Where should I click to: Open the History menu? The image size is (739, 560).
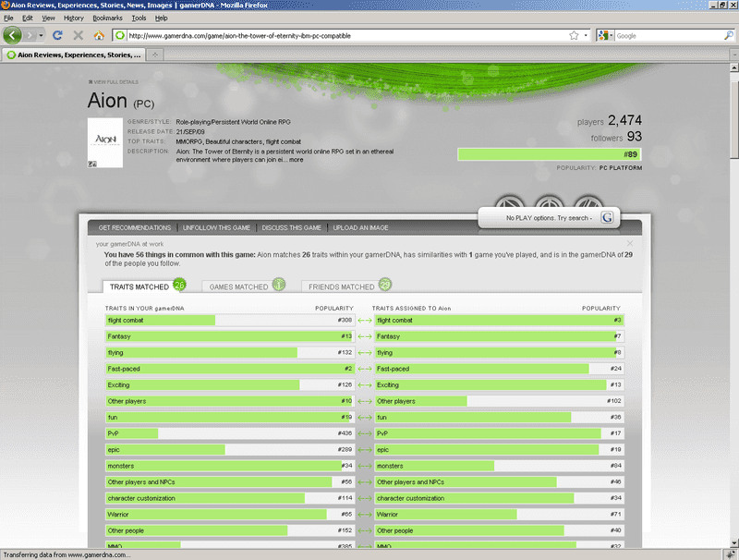tap(74, 18)
